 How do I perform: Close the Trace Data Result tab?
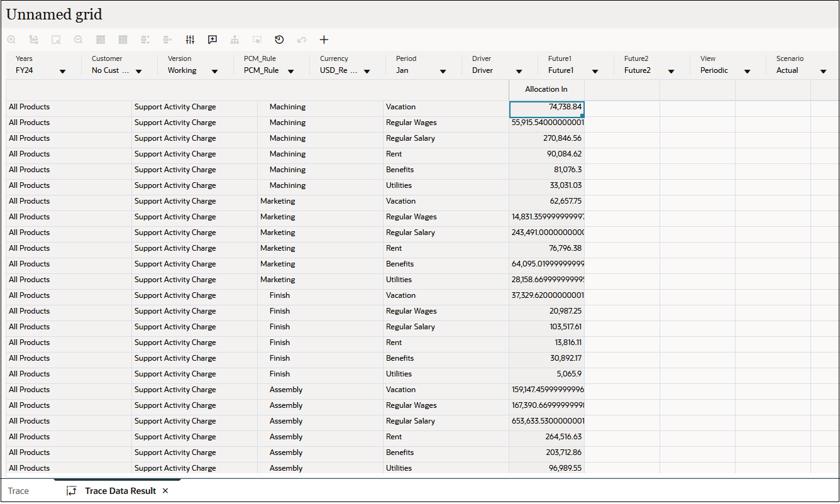coord(165,491)
